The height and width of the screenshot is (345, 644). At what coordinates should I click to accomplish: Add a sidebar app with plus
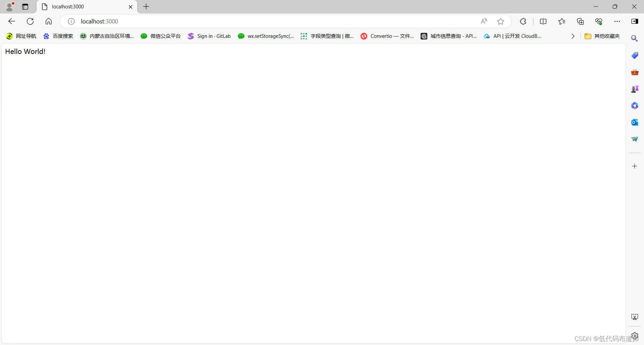click(x=635, y=166)
